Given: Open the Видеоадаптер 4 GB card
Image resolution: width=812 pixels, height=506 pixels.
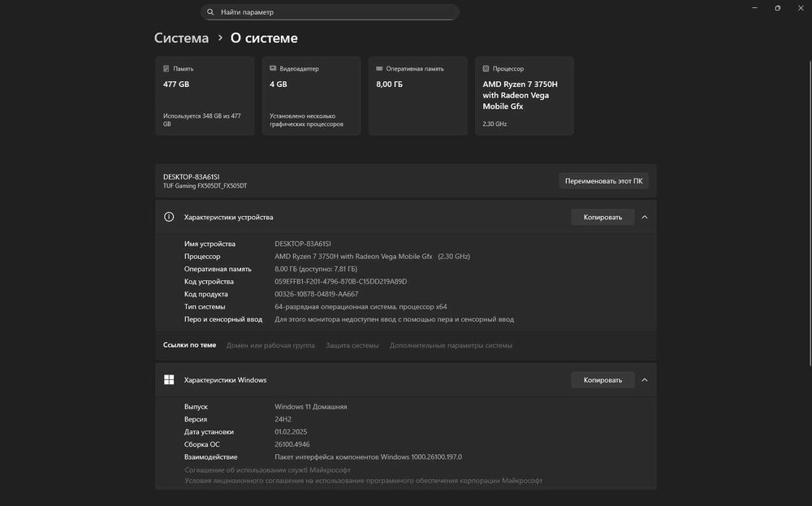Looking at the screenshot, I should pos(311,96).
